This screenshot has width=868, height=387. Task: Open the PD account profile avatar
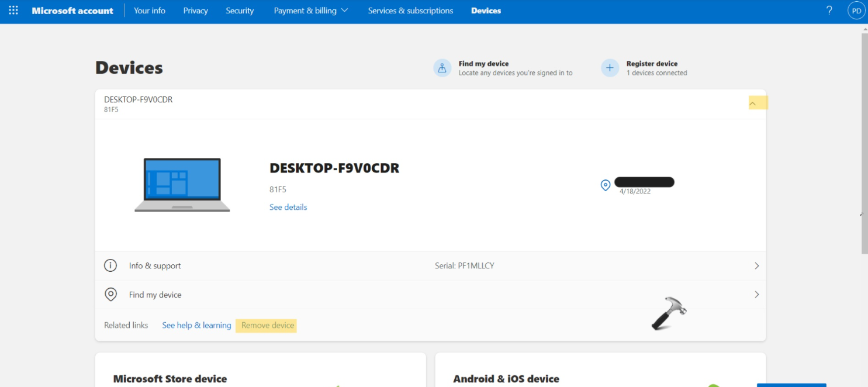coord(856,11)
